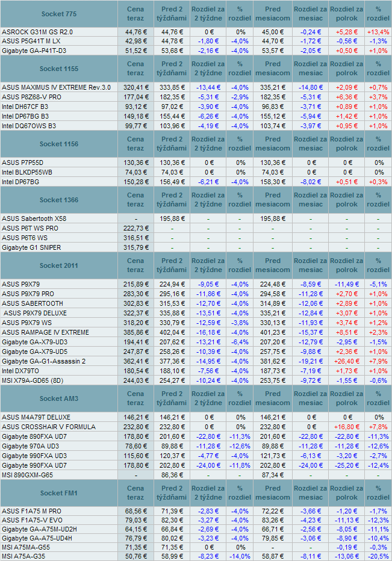Click the -14,0% two-week percent value
The height and width of the screenshot is (561, 392).
[240, 556]
